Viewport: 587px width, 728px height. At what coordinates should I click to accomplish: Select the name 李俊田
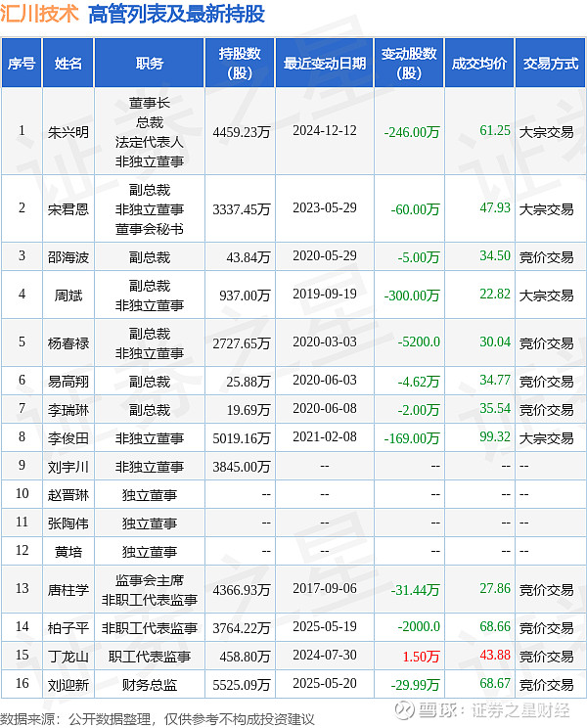coord(68,438)
